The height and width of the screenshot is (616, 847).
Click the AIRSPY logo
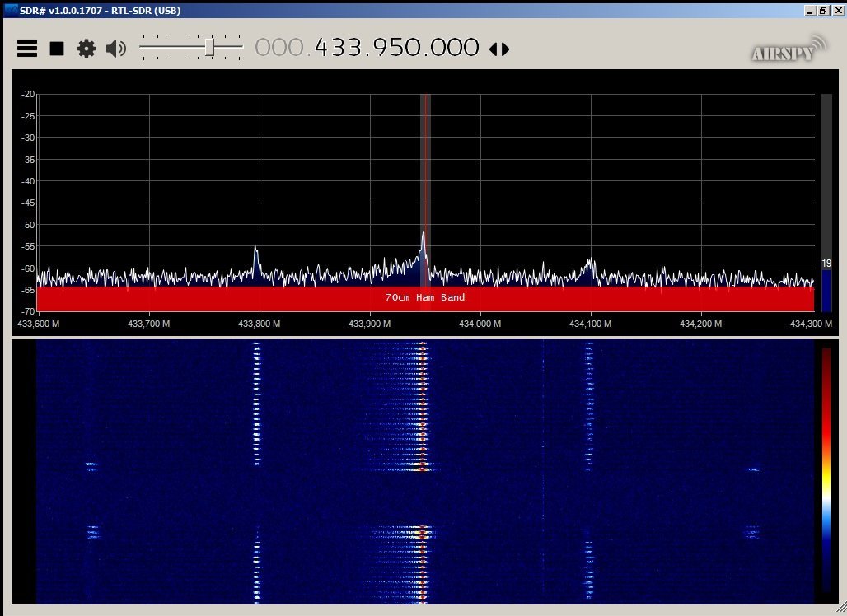[x=789, y=49]
